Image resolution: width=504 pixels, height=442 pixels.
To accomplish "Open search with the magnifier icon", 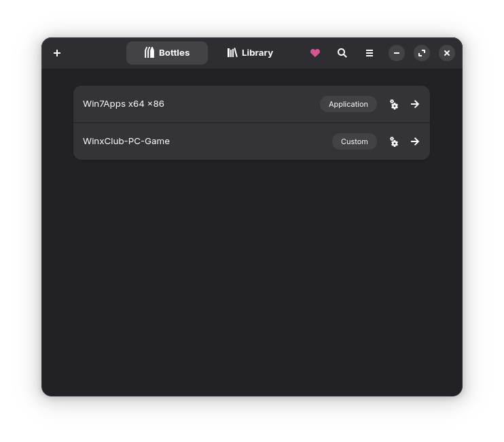I will coord(342,53).
